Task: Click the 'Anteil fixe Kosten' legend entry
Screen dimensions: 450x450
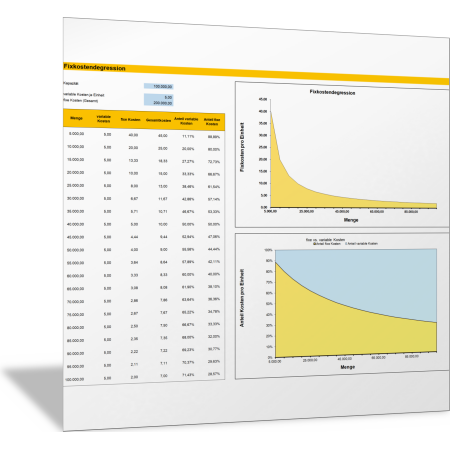Action: tap(327, 244)
